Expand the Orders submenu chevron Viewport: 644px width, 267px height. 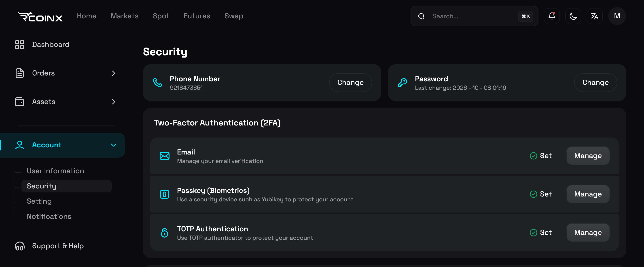(114, 73)
